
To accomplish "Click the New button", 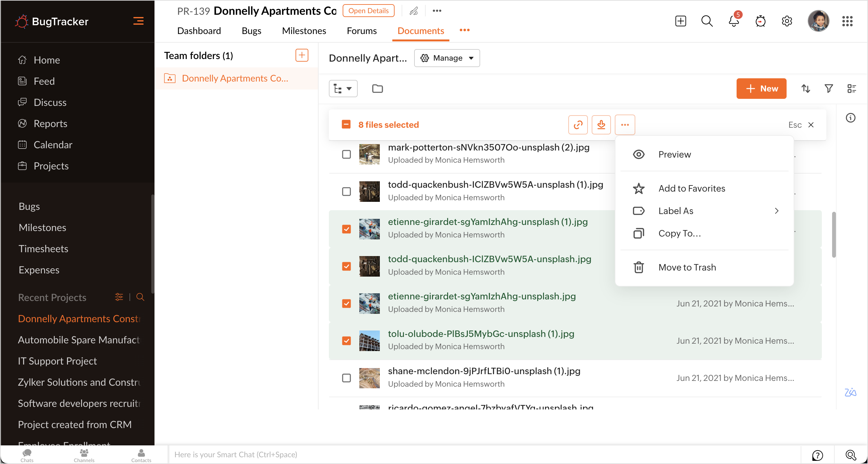I will [761, 89].
